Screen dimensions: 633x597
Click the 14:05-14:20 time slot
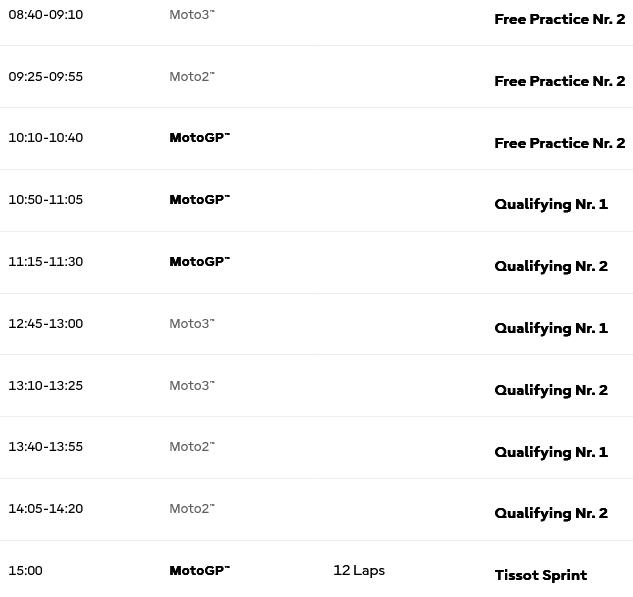tap(46, 509)
